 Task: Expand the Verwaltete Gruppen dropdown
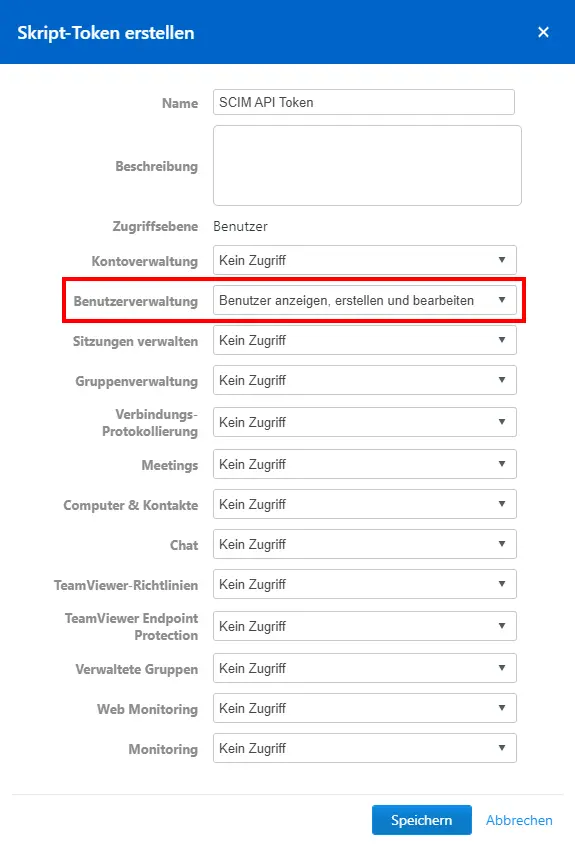365,668
